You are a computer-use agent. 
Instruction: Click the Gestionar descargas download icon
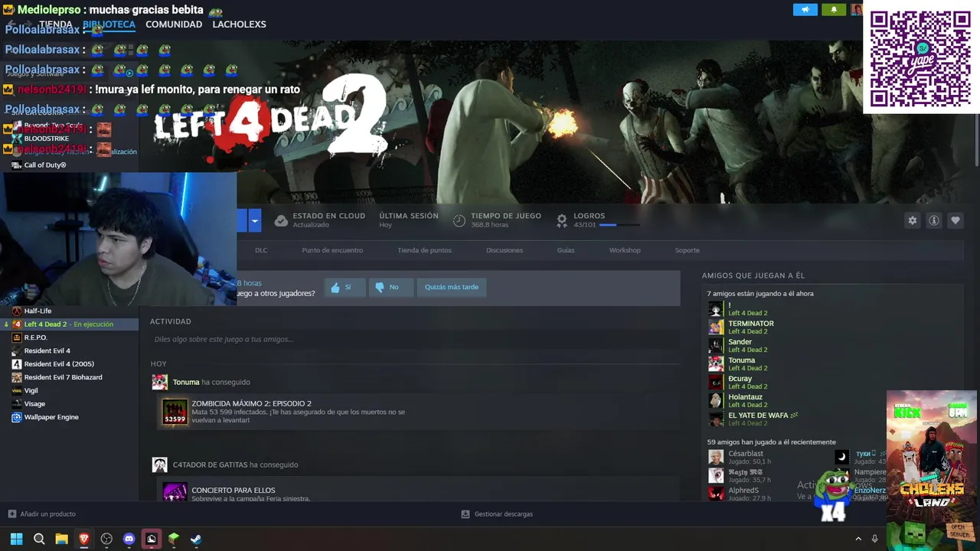pos(465,514)
